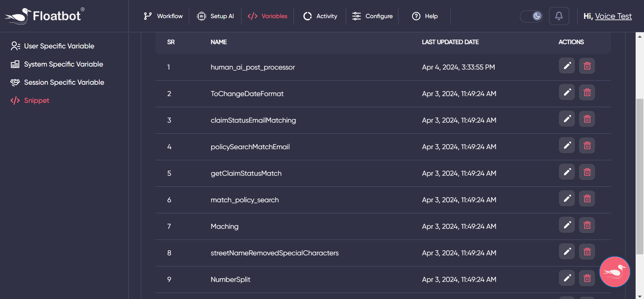The width and height of the screenshot is (644, 299).
Task: Open the Floatbot chat widget bubble
Action: click(x=615, y=272)
